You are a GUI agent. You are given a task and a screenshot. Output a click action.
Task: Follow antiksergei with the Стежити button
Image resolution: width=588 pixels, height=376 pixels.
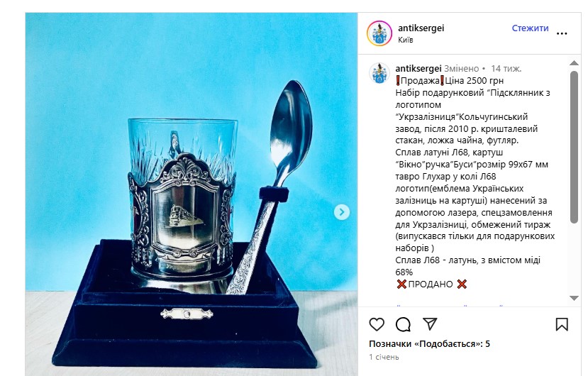[530, 28]
